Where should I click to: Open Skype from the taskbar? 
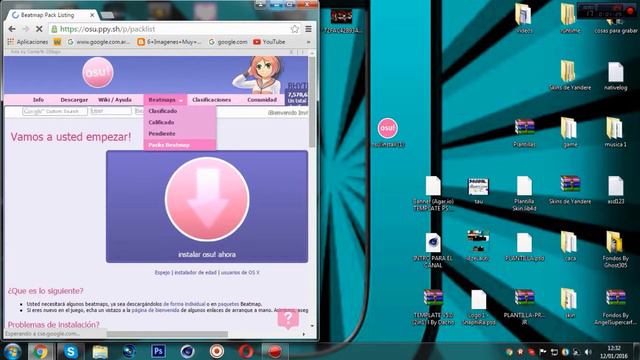70,351
